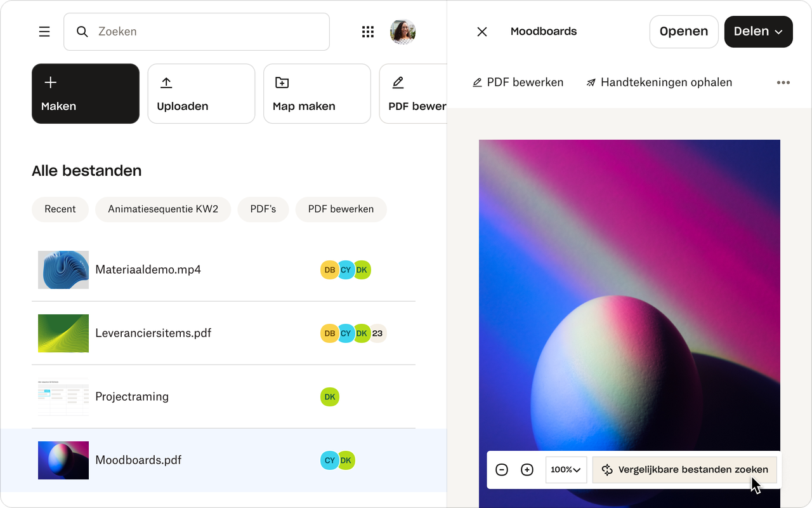Click the search magnifier icon
Screen dimensions: 812x508
82,31
